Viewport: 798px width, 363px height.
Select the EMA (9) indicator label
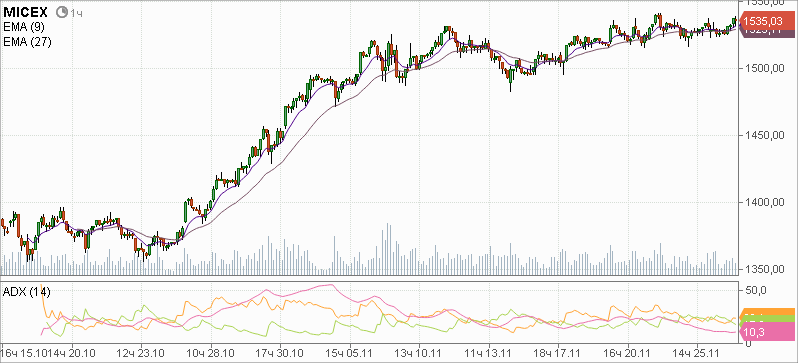(x=23, y=27)
